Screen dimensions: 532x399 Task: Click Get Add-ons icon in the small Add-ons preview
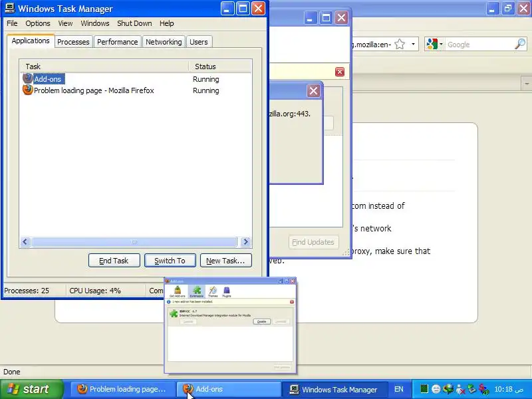click(x=178, y=291)
